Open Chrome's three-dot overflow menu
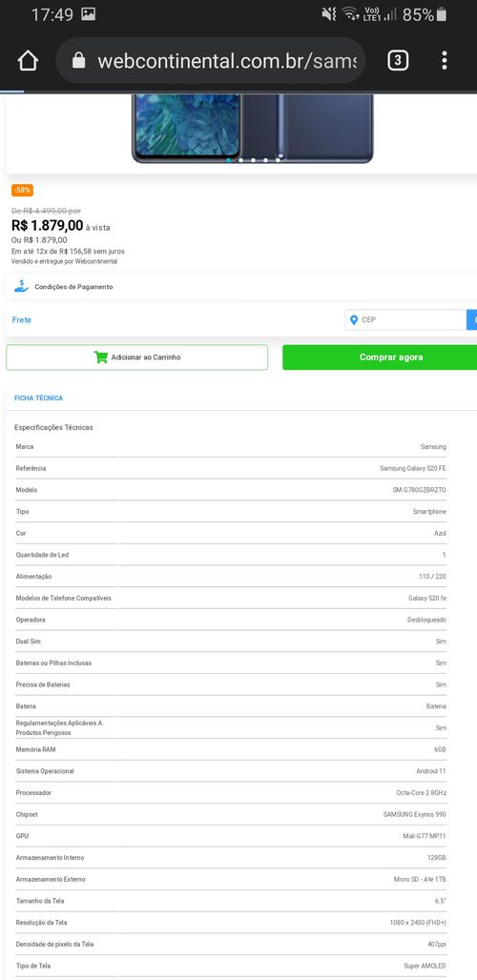 [444, 61]
